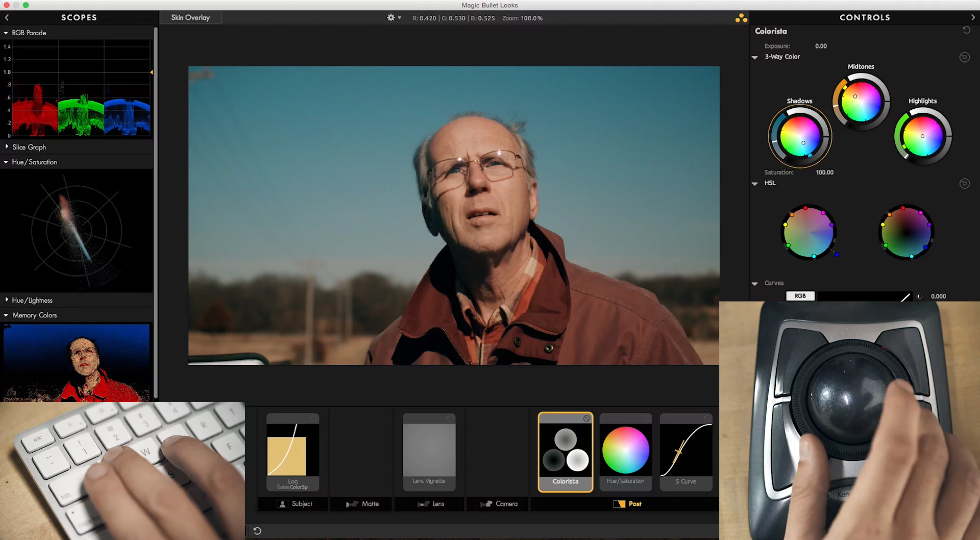This screenshot has height=540, width=980.
Task: Open the viewer settings gear icon
Action: click(391, 18)
